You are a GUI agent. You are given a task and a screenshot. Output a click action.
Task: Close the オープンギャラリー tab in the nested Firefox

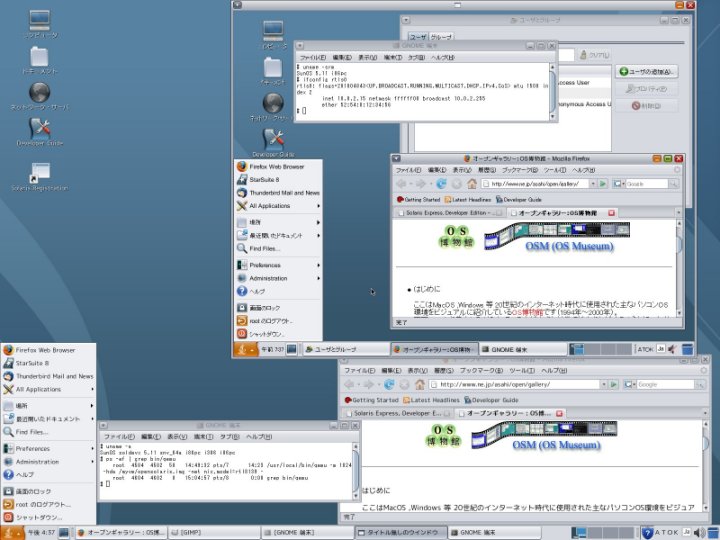[611, 213]
